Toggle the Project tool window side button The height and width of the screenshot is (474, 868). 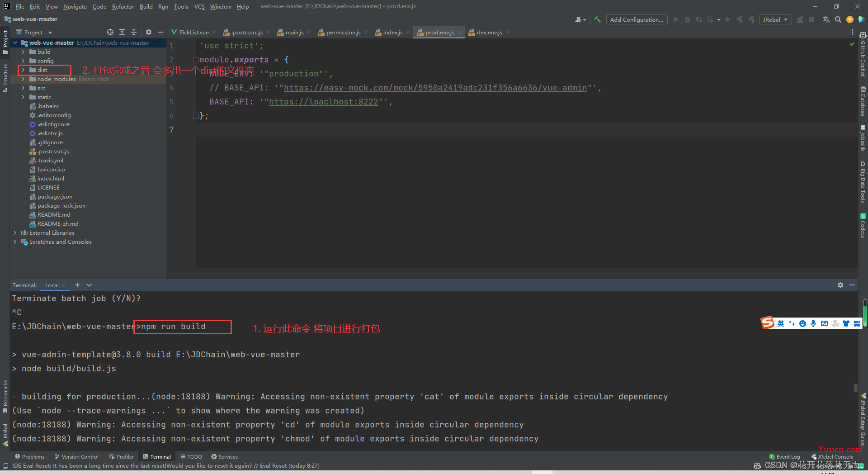(x=5, y=42)
